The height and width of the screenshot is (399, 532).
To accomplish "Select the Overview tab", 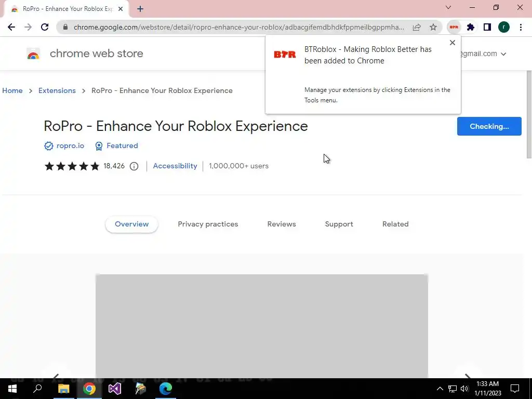I will point(131,224).
